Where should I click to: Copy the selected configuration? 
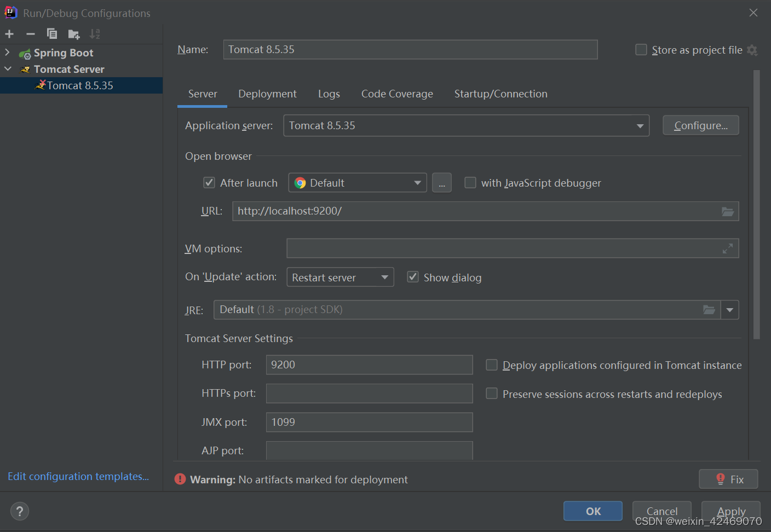[x=52, y=34]
